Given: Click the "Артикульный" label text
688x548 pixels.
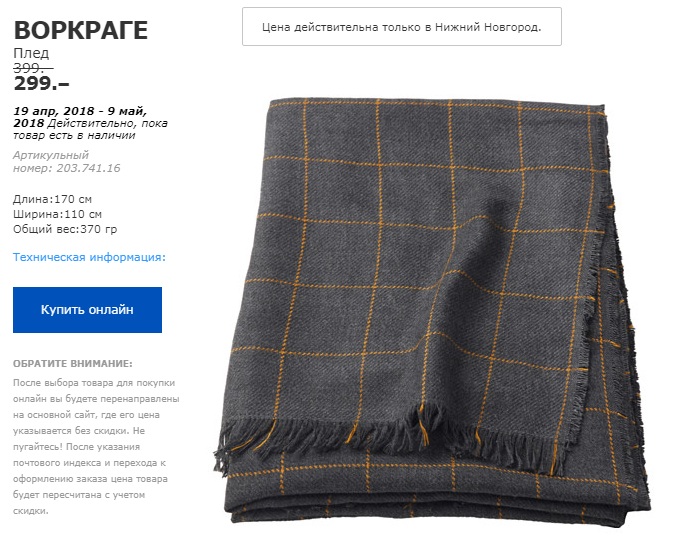Looking at the screenshot, I should [50, 155].
